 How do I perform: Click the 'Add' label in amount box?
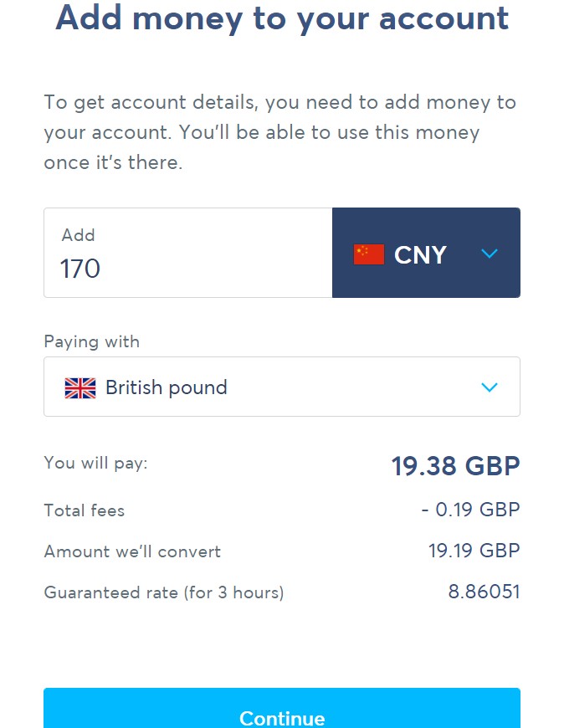coord(78,235)
